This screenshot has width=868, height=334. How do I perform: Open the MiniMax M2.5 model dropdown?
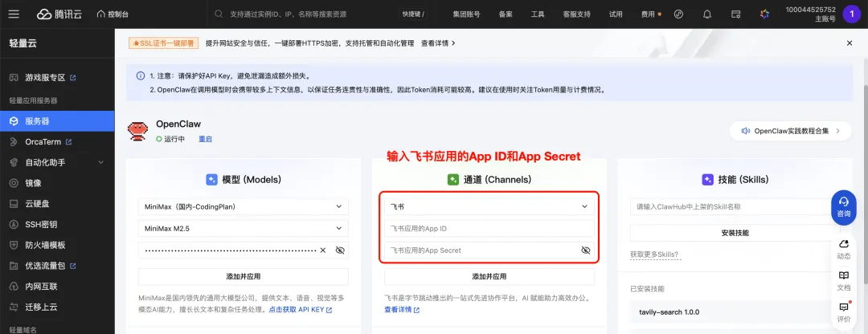point(243,228)
